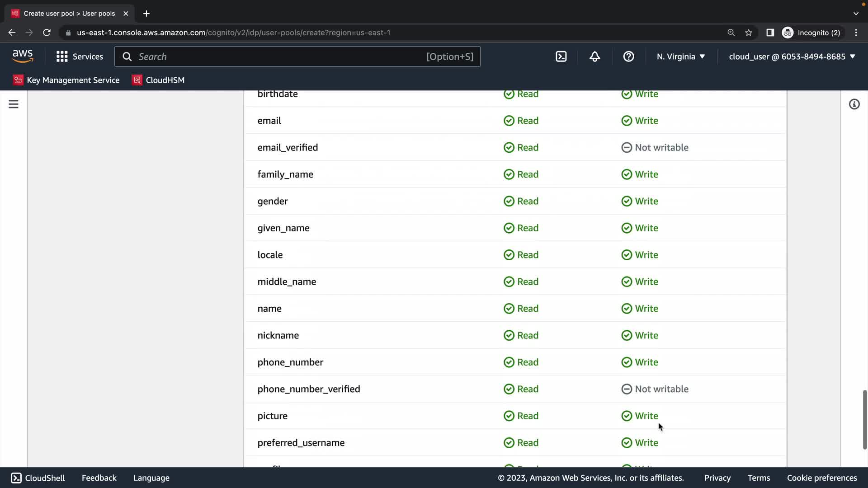Click the Not writable status for email_verified
The image size is (868, 488).
(x=655, y=147)
